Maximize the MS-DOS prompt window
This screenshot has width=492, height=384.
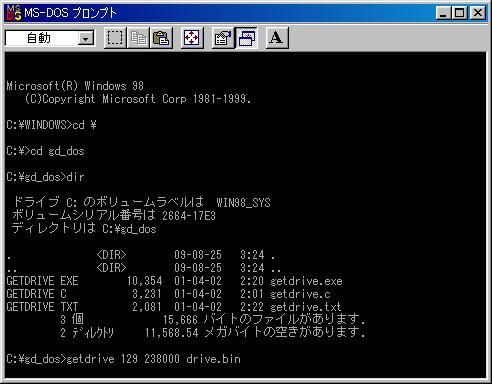pyautogui.click(x=459, y=13)
